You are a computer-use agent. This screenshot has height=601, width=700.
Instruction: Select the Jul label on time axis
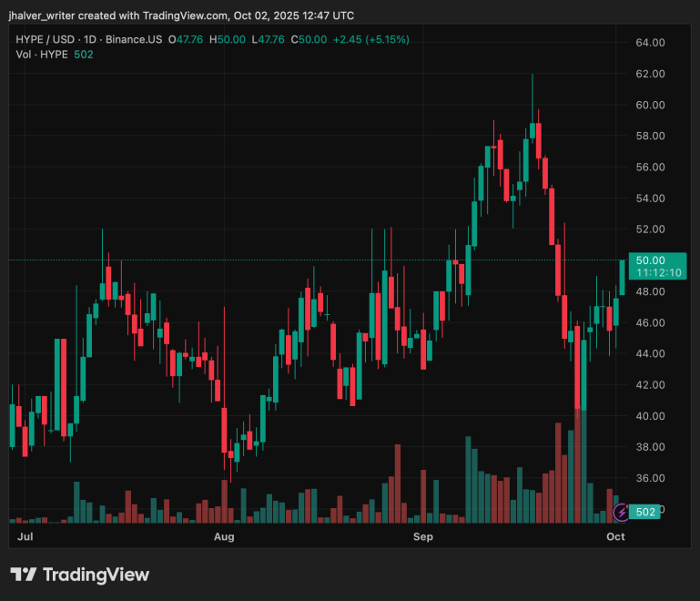tap(27, 537)
